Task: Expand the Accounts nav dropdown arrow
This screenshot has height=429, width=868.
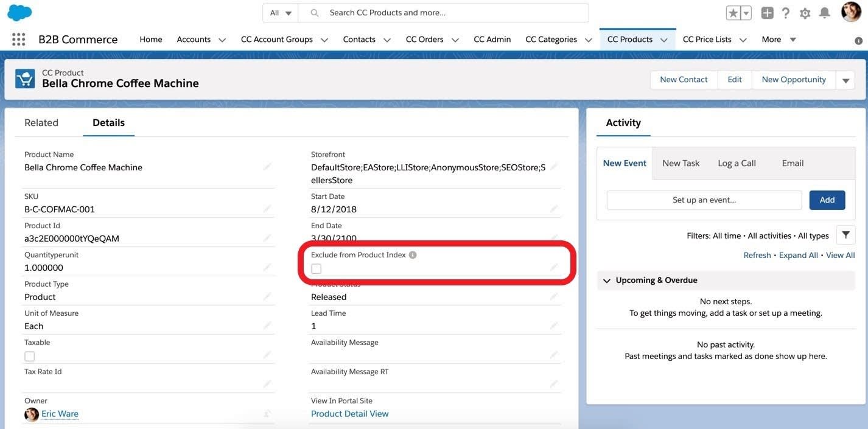Action: pyautogui.click(x=222, y=40)
